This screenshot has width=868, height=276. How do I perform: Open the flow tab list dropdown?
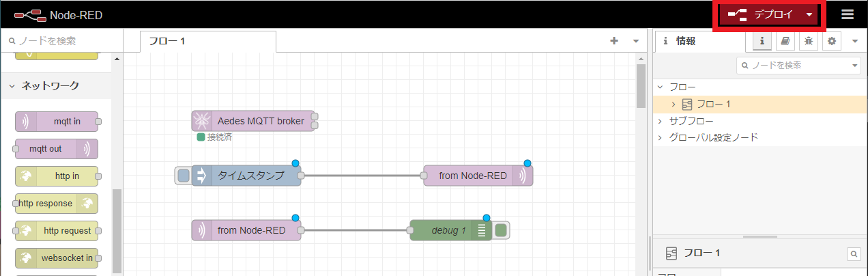tap(636, 41)
